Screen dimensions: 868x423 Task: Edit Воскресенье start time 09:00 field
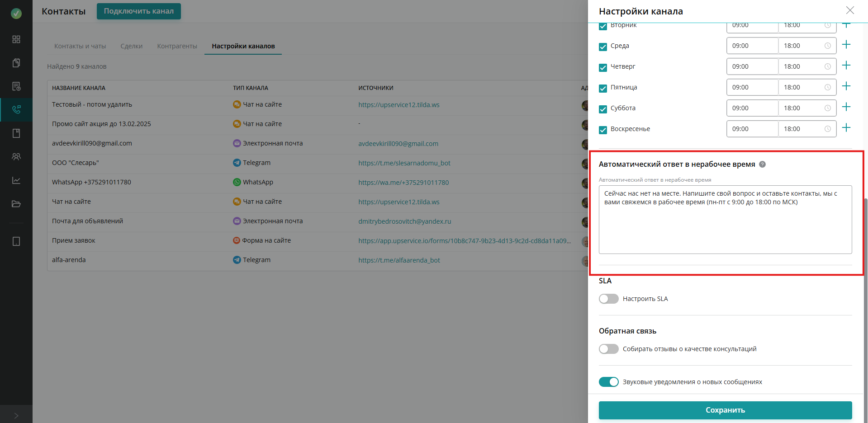click(752, 129)
